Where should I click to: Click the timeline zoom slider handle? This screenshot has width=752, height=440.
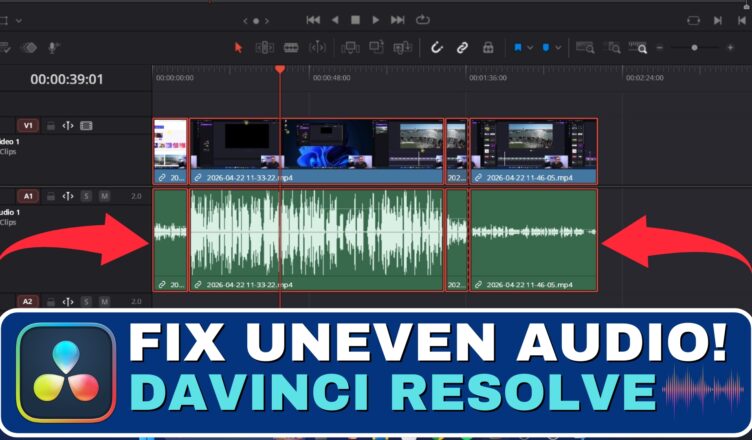[x=694, y=48]
